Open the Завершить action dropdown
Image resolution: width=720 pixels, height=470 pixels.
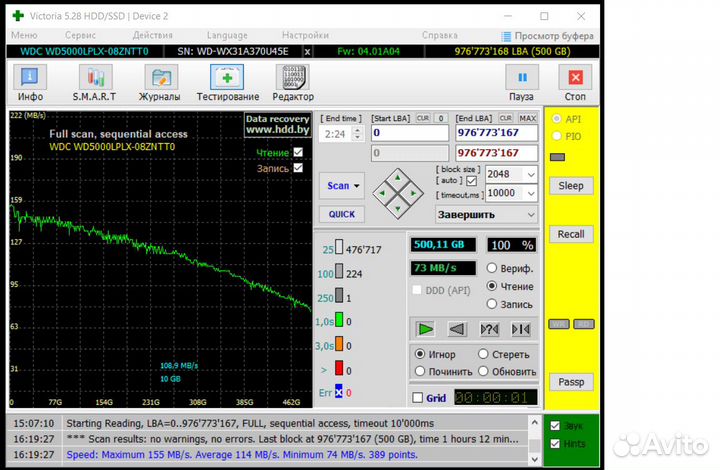(486, 215)
